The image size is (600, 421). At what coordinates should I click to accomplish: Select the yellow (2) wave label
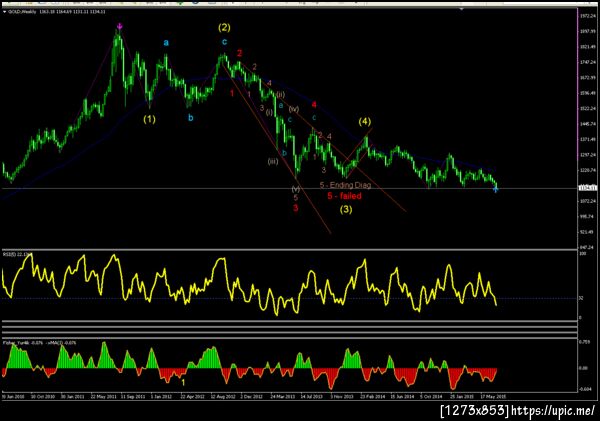click(x=224, y=28)
